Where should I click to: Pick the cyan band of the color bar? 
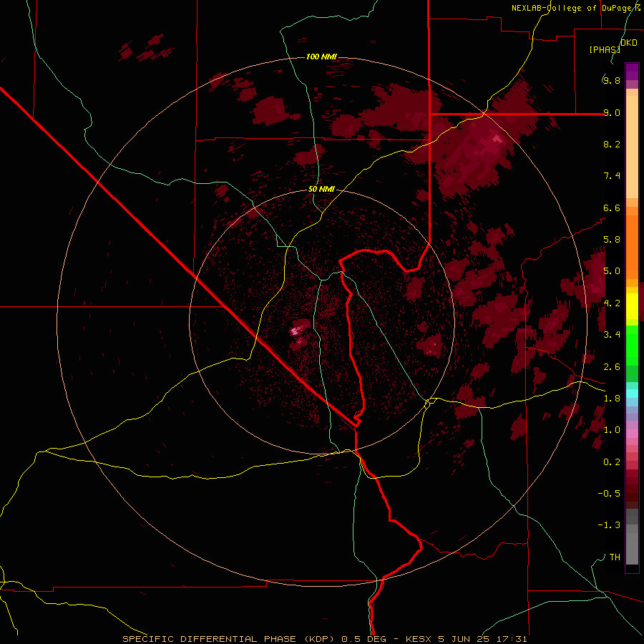(632, 394)
